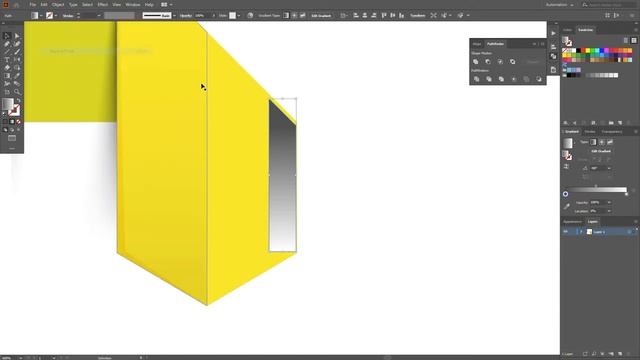Select Radial gradient in the control bar
640x360 pixels.
pos(294,16)
